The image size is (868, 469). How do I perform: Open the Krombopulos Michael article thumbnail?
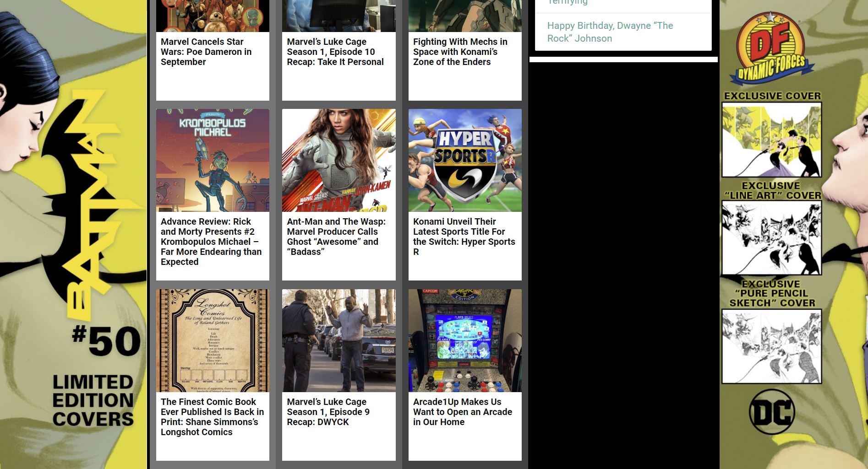click(213, 160)
